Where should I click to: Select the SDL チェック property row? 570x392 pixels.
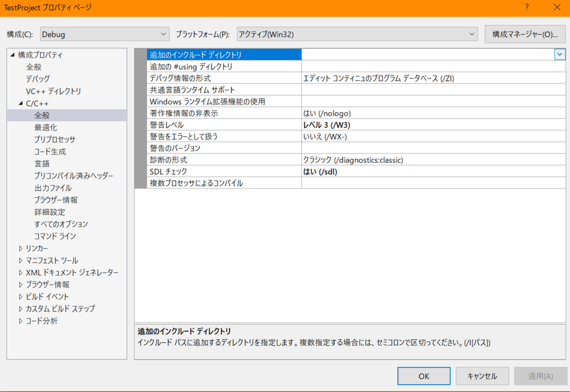tap(356, 171)
